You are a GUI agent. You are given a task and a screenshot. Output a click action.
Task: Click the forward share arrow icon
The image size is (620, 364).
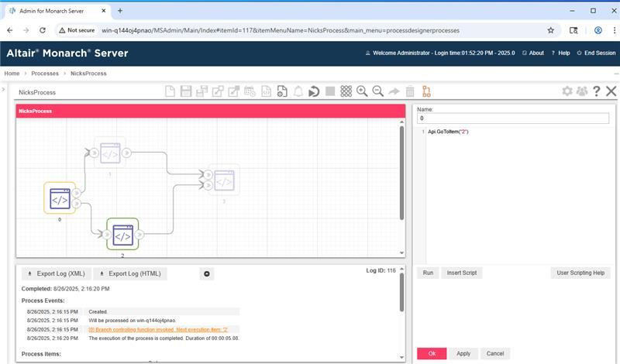(x=394, y=91)
